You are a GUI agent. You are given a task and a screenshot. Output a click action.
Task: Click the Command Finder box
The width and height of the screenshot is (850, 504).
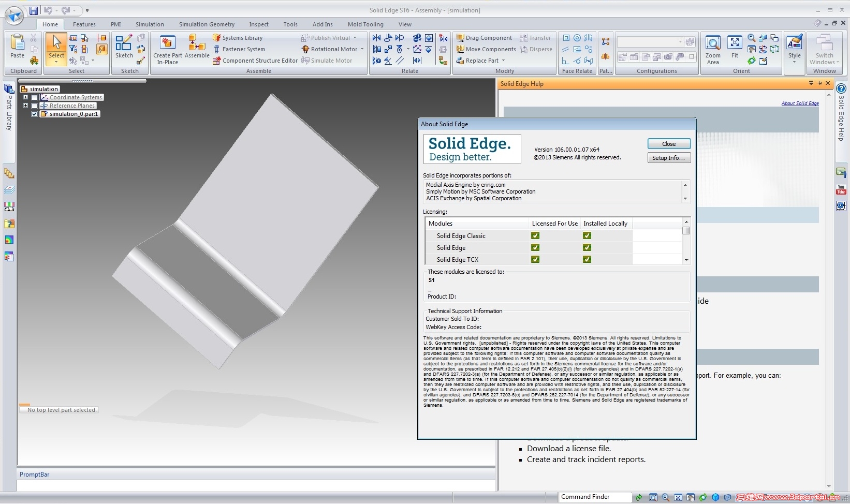click(595, 497)
